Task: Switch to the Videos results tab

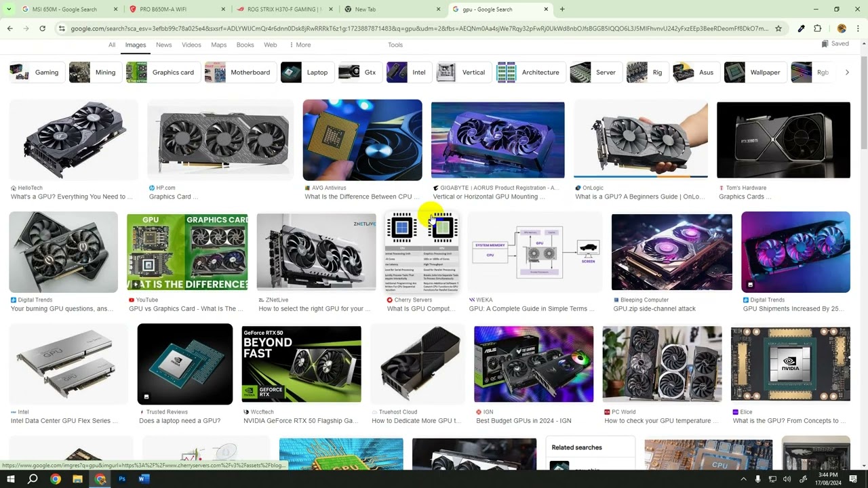Action: tap(191, 45)
